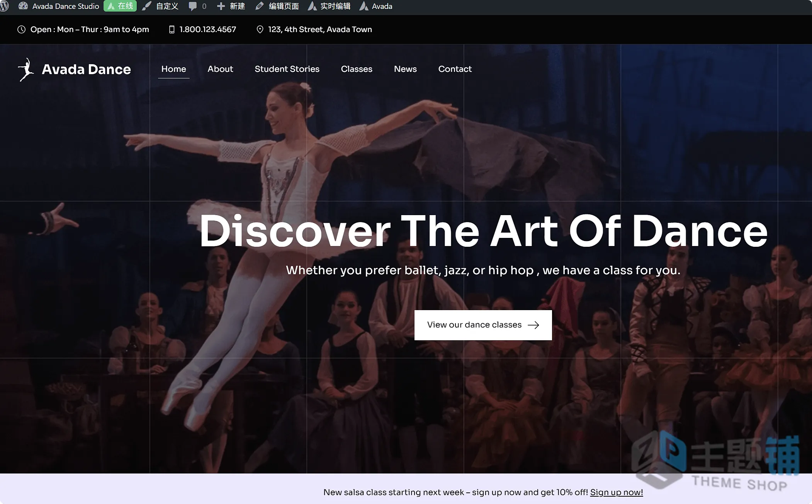Click the Sign up now! link
Screen dimensions: 812x504
[x=617, y=492]
